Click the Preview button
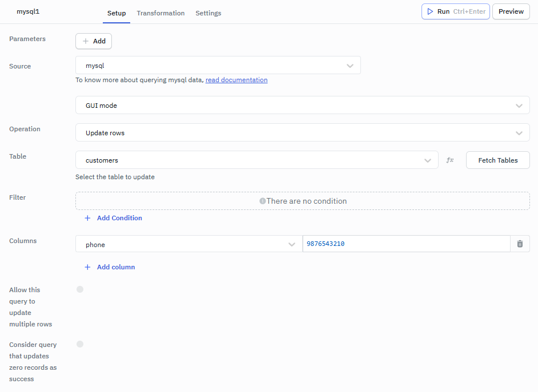The image size is (538, 392). point(511,11)
